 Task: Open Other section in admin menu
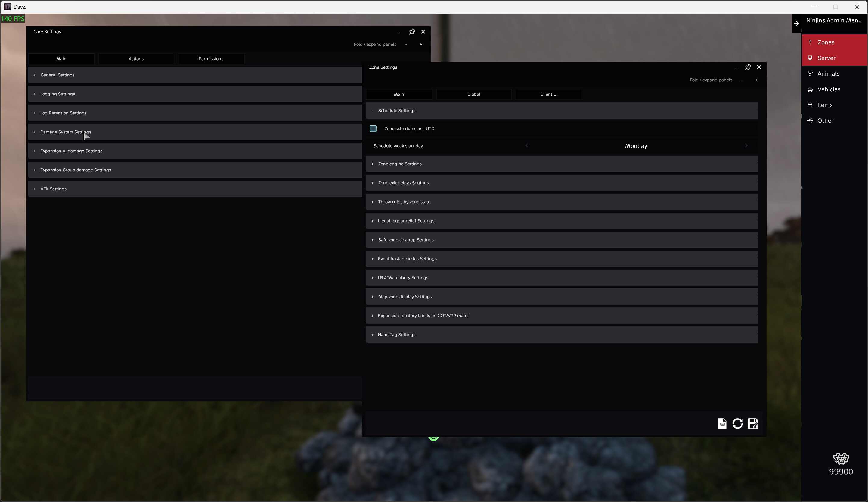[x=834, y=120]
